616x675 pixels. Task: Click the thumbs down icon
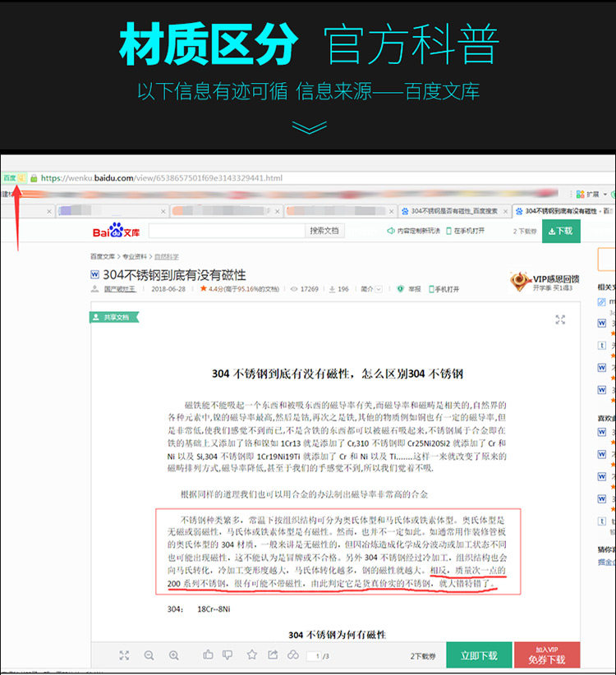228,654
